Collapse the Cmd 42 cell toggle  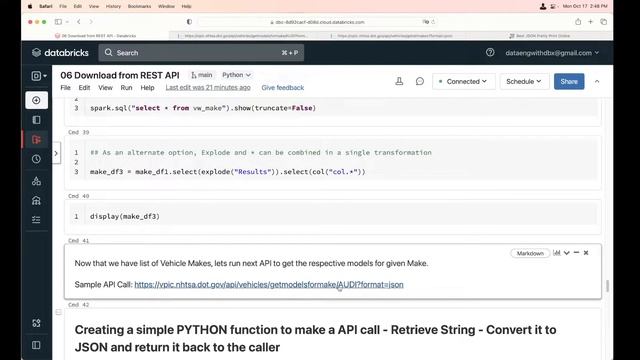coord(58,312)
